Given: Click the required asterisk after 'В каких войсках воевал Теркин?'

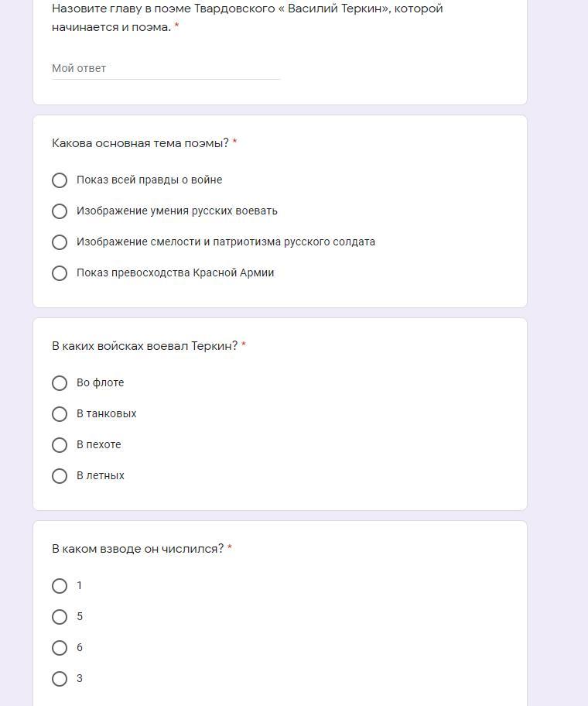Looking at the screenshot, I should (244, 346).
